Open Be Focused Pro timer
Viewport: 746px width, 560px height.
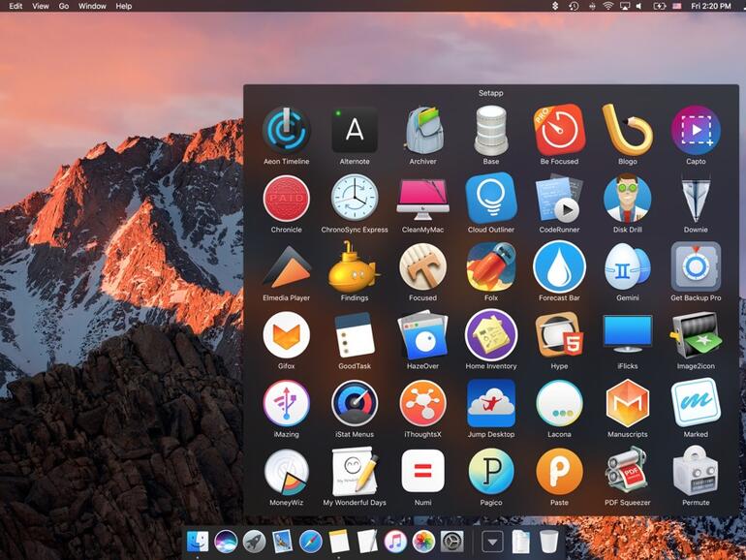560,130
